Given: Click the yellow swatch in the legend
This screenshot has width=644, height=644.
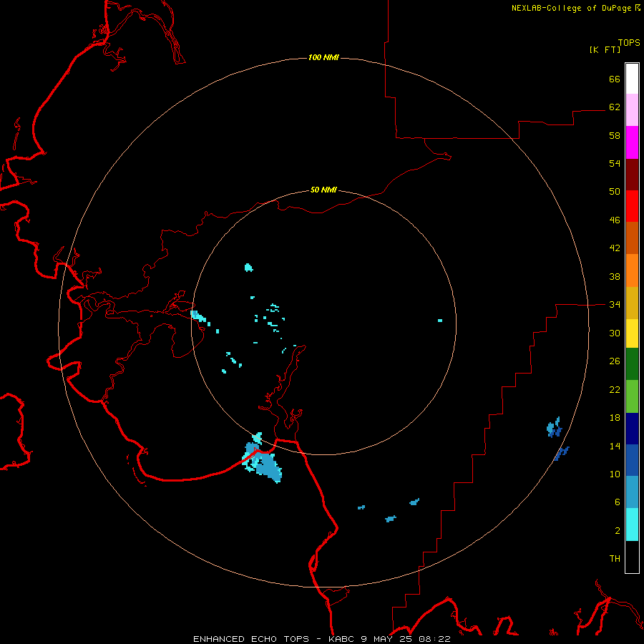Looking at the screenshot, I should pos(632,333).
